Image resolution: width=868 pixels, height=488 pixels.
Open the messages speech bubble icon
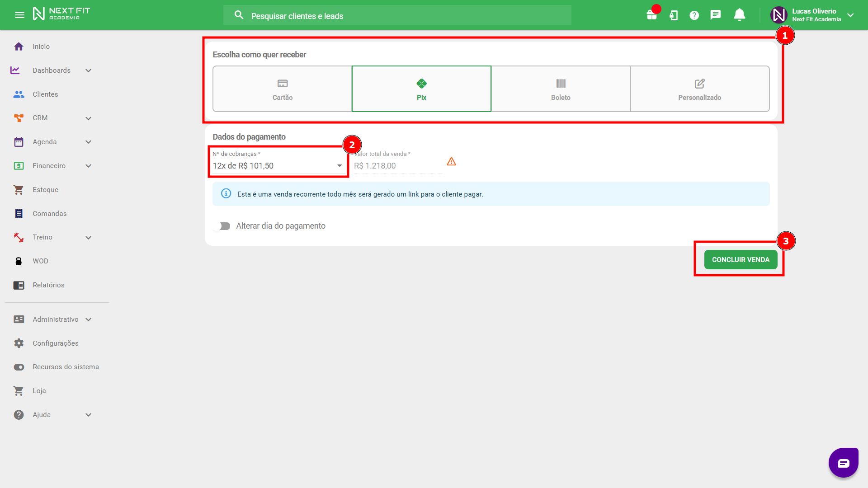[x=715, y=15]
